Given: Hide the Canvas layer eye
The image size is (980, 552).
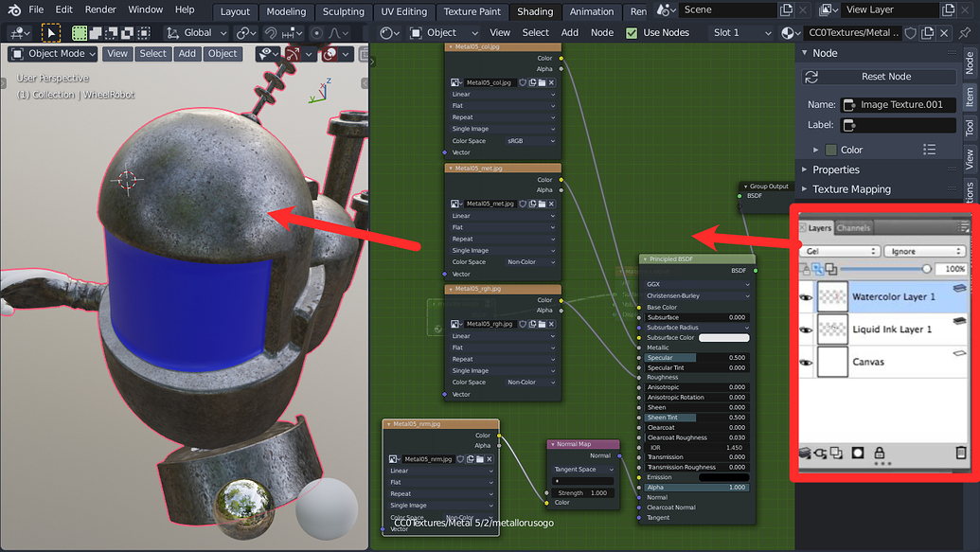Looking at the screenshot, I should [x=806, y=362].
